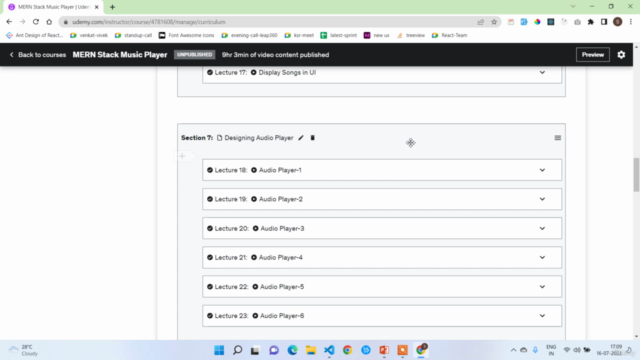Open Font Awesome Icons bookmark
This screenshot has height=360, width=640.
click(x=187, y=36)
